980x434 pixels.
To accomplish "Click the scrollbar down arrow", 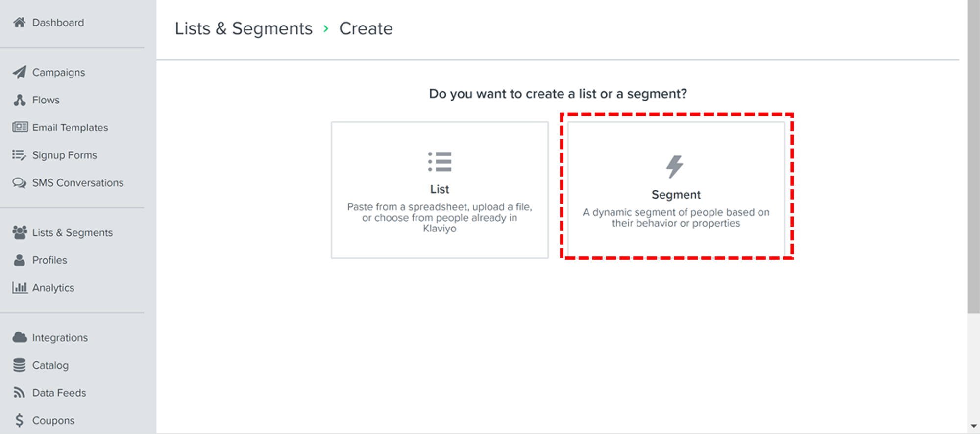I will tap(973, 427).
